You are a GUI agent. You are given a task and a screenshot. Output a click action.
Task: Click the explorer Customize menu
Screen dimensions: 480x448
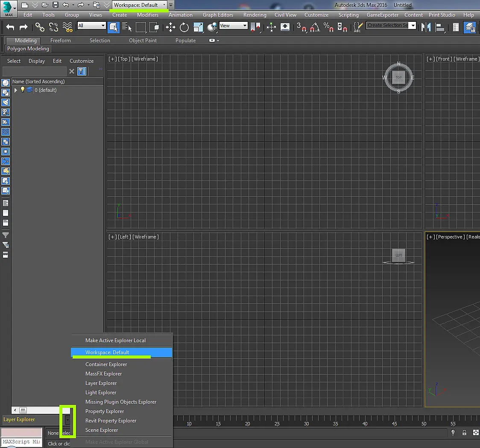coord(82,61)
